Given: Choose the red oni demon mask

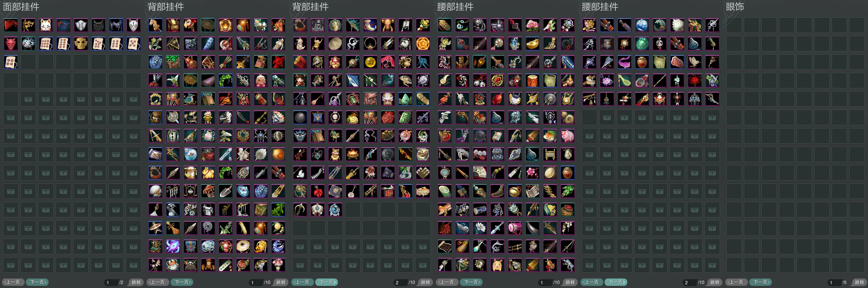Looking at the screenshot, I should click(x=11, y=44).
